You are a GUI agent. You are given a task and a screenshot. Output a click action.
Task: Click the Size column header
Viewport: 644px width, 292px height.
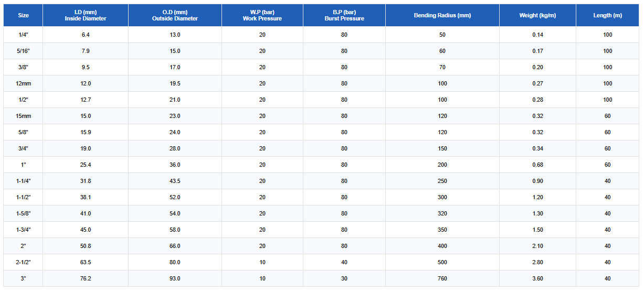click(23, 15)
